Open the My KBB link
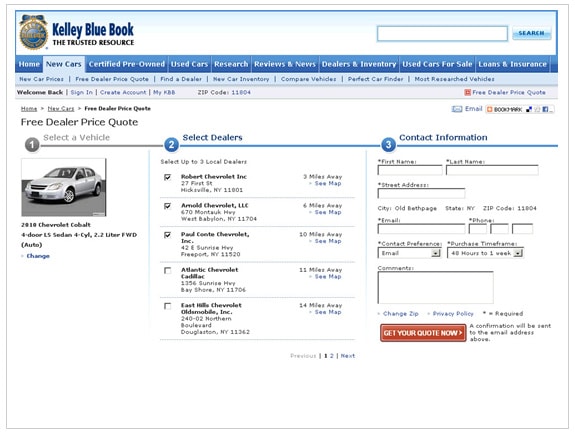The width and height of the screenshot is (575, 434). (164, 92)
